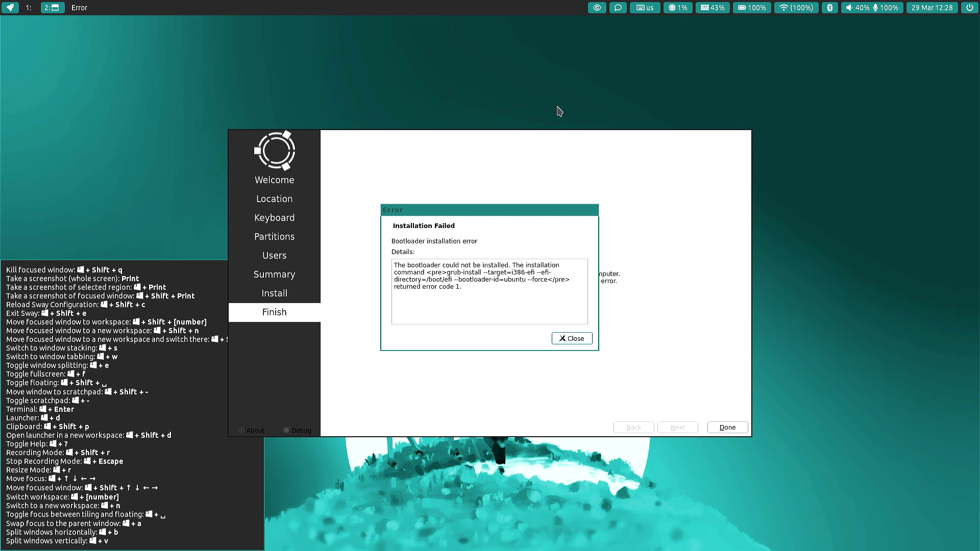Click the CPU usage 1% indicator
The image size is (980, 551).
click(678, 8)
